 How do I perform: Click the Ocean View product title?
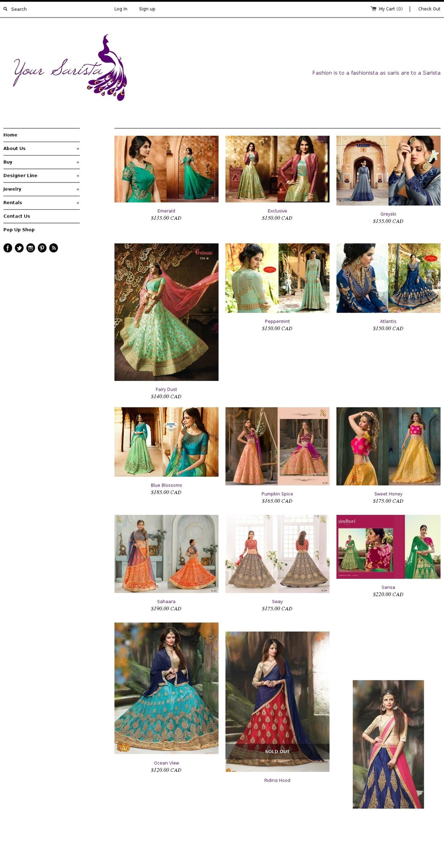tap(166, 763)
